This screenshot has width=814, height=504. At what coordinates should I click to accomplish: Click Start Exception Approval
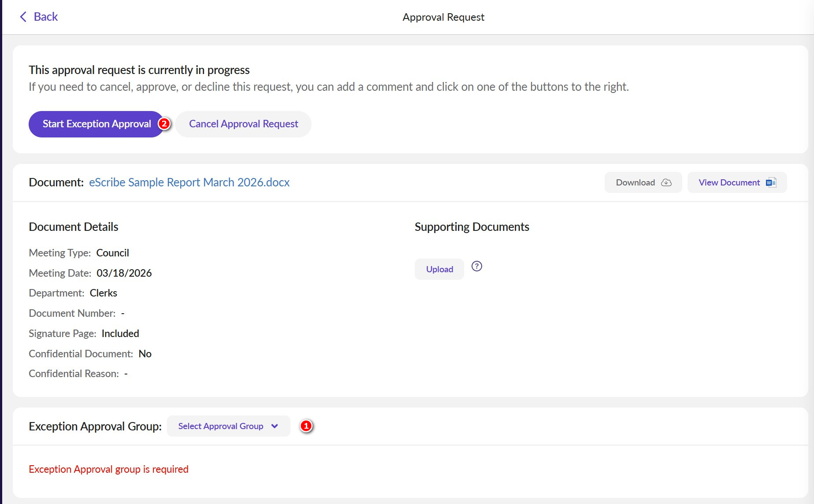point(97,124)
